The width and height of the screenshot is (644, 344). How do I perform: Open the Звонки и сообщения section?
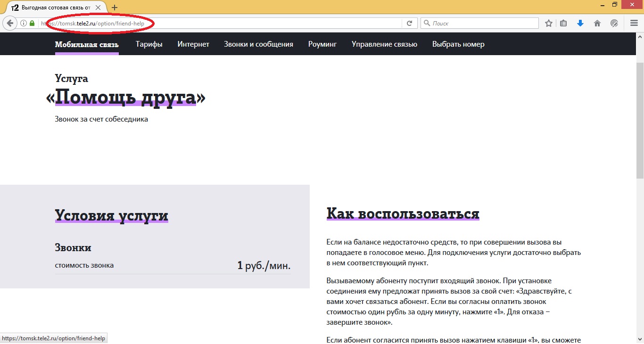258,43
